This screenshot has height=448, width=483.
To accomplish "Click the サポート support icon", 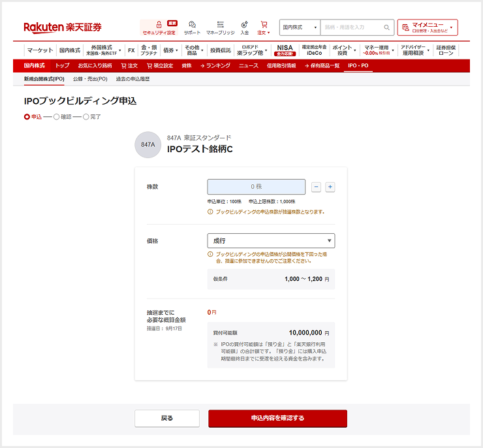I will [x=192, y=25].
